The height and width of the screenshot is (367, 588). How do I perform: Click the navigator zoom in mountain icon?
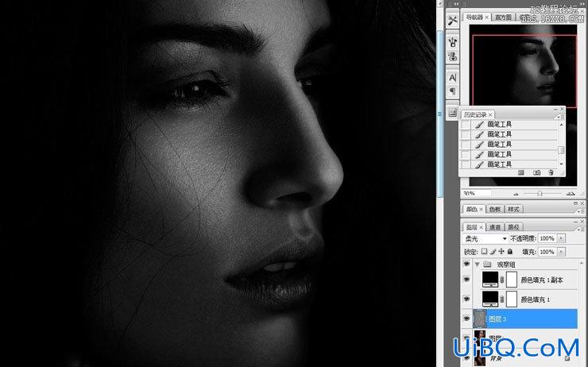pos(571,194)
